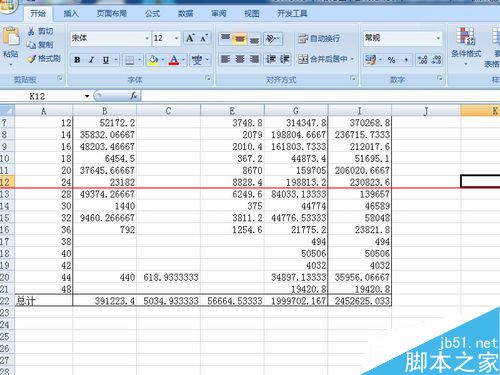Expand the number format dropdown
Image resolution: width=500 pixels, height=375 pixels.
438,38
